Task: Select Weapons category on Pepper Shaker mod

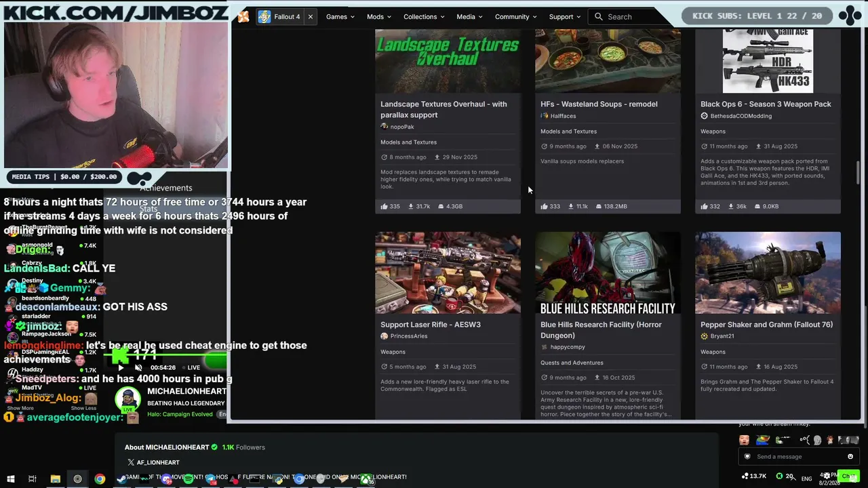Action: click(713, 352)
